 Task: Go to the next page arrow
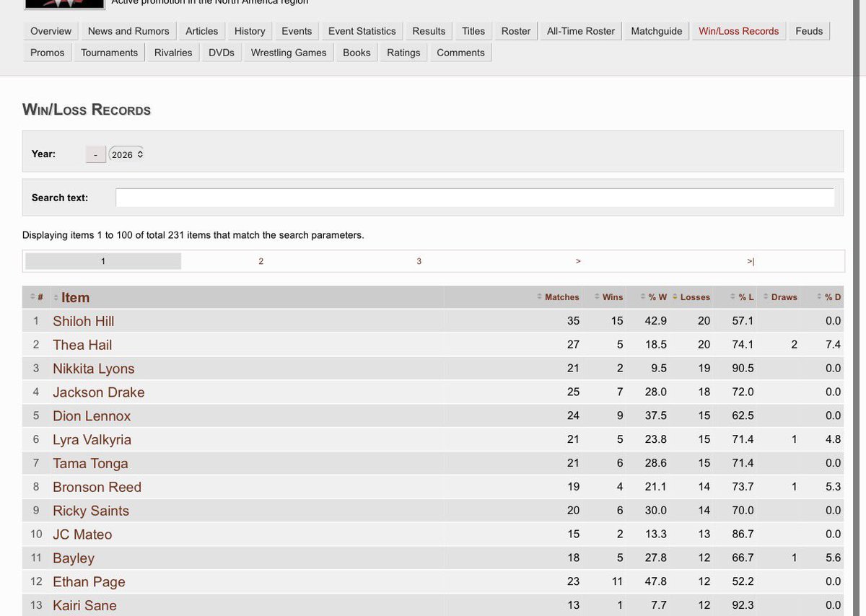(x=578, y=261)
